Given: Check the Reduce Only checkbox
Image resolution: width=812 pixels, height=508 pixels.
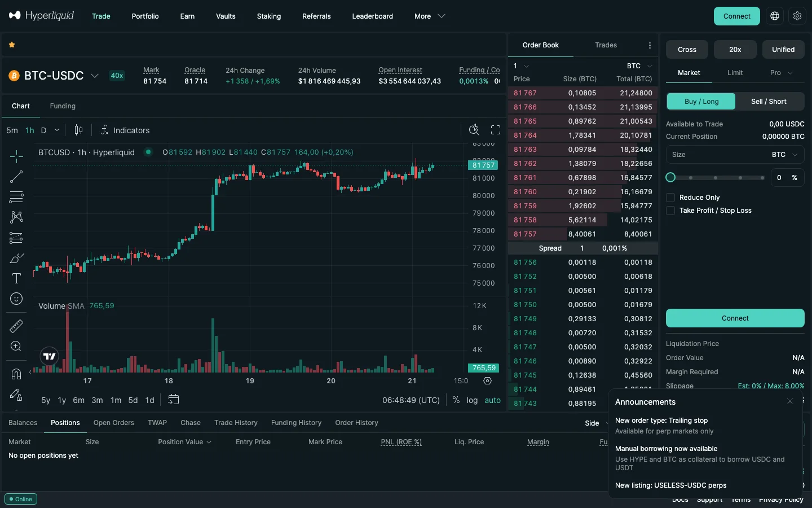Looking at the screenshot, I should [x=670, y=198].
